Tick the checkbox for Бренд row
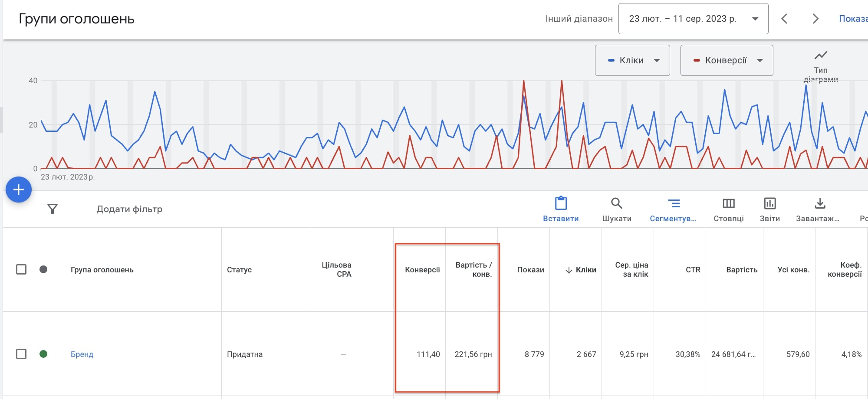Screen dimensions: 868x399 point(21,354)
